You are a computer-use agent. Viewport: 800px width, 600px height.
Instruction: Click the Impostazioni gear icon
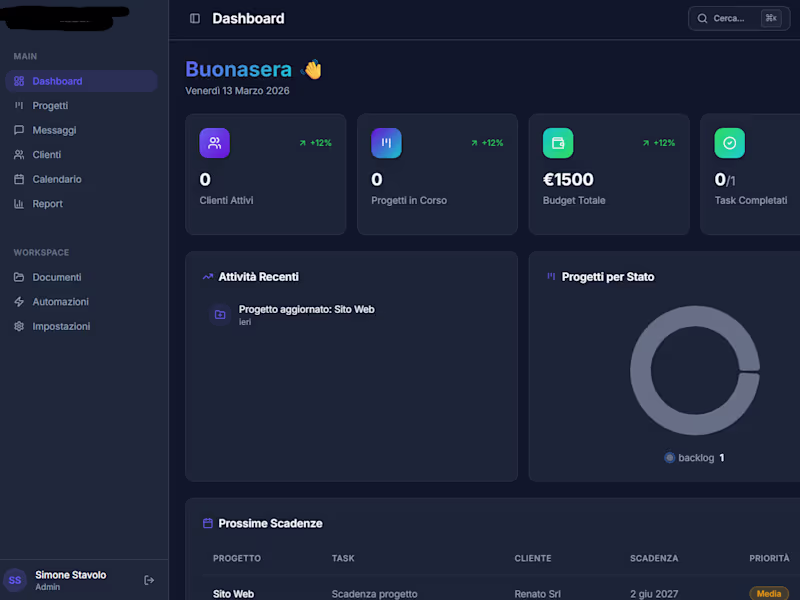[x=19, y=326]
